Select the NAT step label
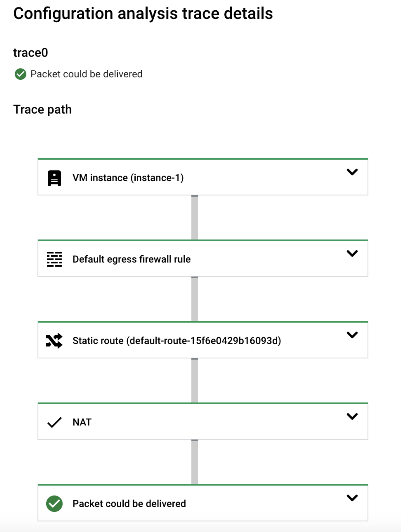Image resolution: width=401 pixels, height=532 pixels. pyautogui.click(x=81, y=422)
